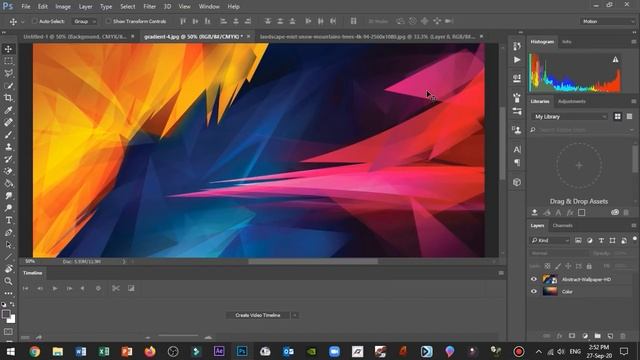Add a layer mask icon
This screenshot has width=640, height=360.
point(572,336)
